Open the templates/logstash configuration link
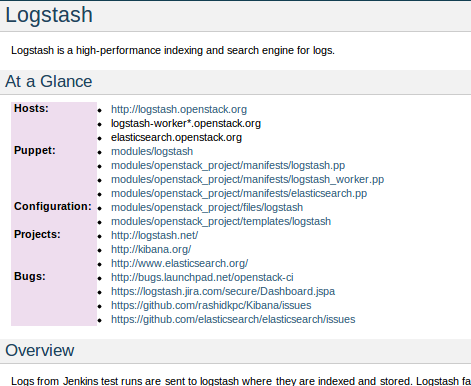Image resolution: width=471 pixels, height=386 pixels. coord(221,221)
